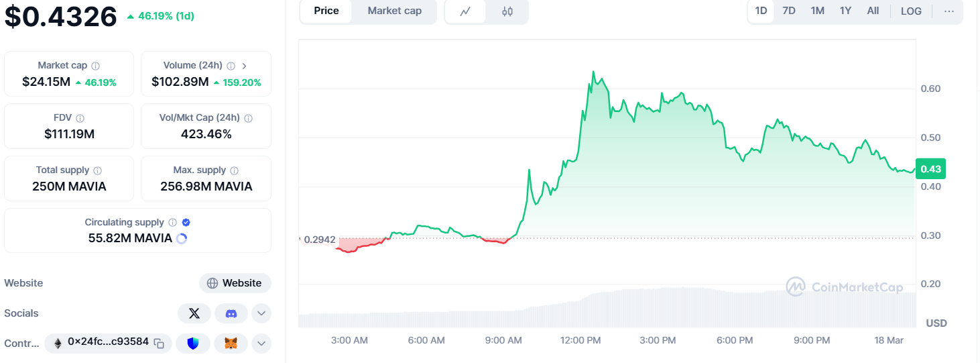This screenshot has width=980, height=363.
Task: Select the 7D time range
Action: pyautogui.click(x=789, y=11)
